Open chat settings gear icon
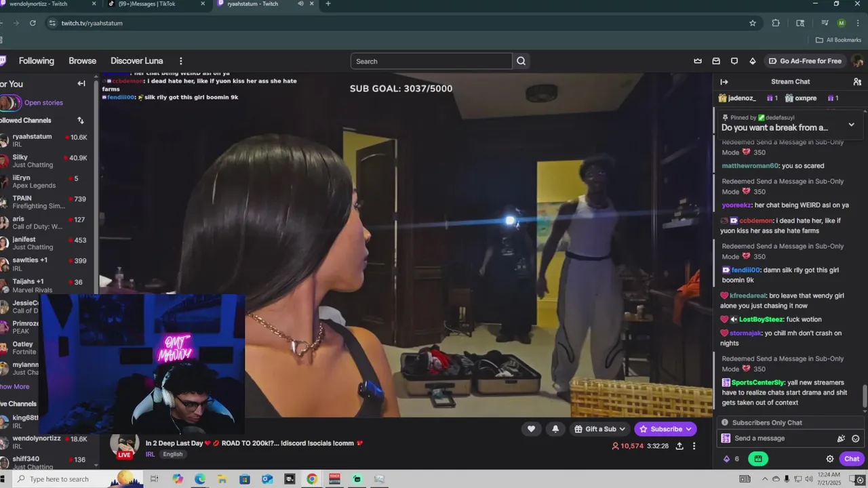Image resolution: width=868 pixels, height=488 pixels. 829,459
